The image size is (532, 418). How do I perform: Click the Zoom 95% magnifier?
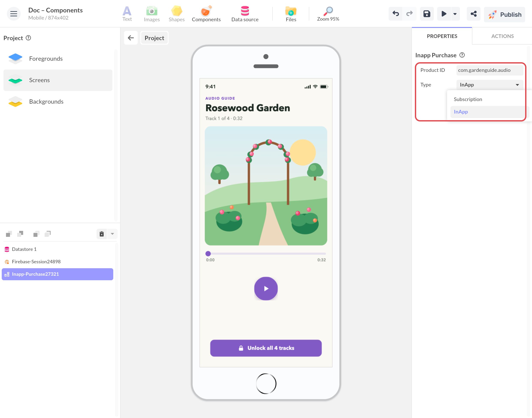(328, 14)
